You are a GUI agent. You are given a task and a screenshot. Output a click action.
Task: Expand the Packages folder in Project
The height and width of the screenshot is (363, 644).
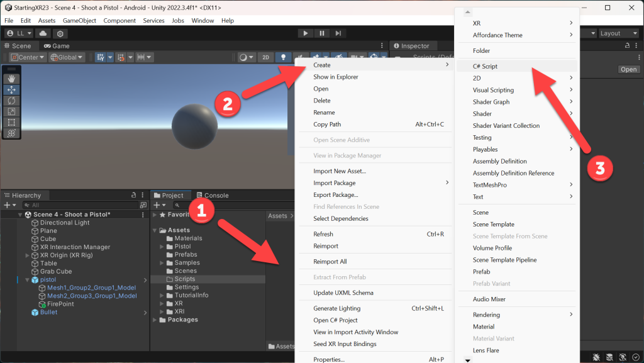pos(155,320)
